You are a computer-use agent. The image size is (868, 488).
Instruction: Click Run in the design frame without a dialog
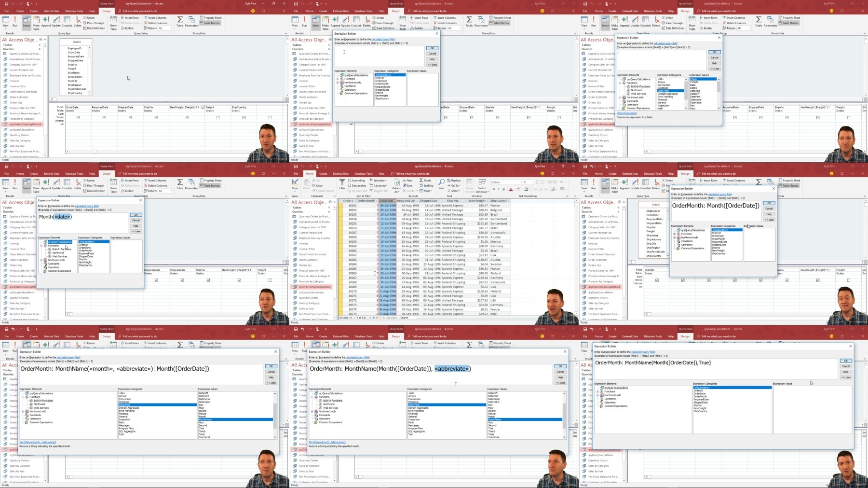point(14,21)
